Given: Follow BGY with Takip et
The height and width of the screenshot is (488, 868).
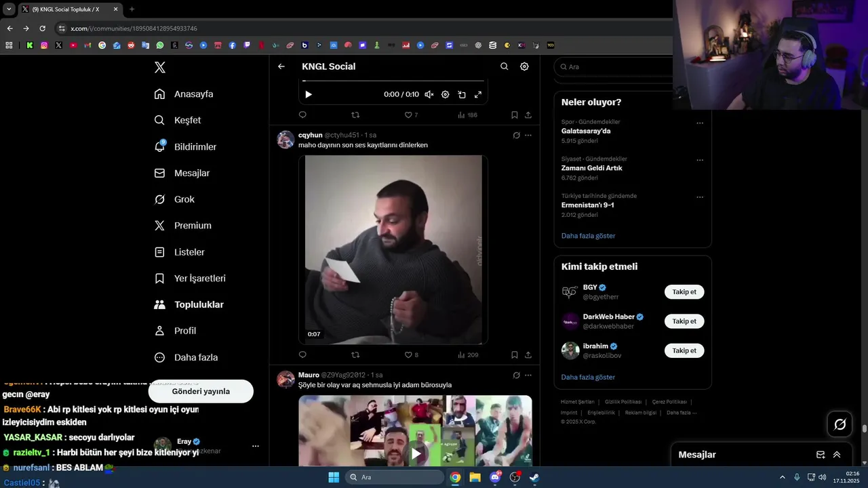Looking at the screenshot, I should (x=684, y=292).
